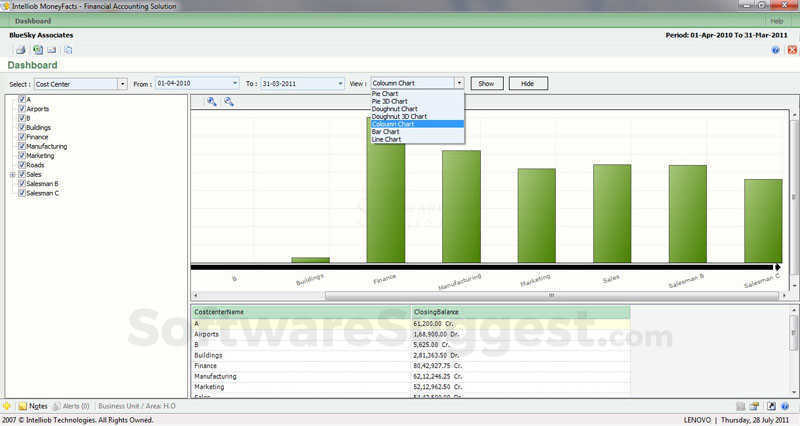This screenshot has height=426, width=800.
Task: Choose highlighted Coloumn Chart in the View list
Action: point(417,124)
